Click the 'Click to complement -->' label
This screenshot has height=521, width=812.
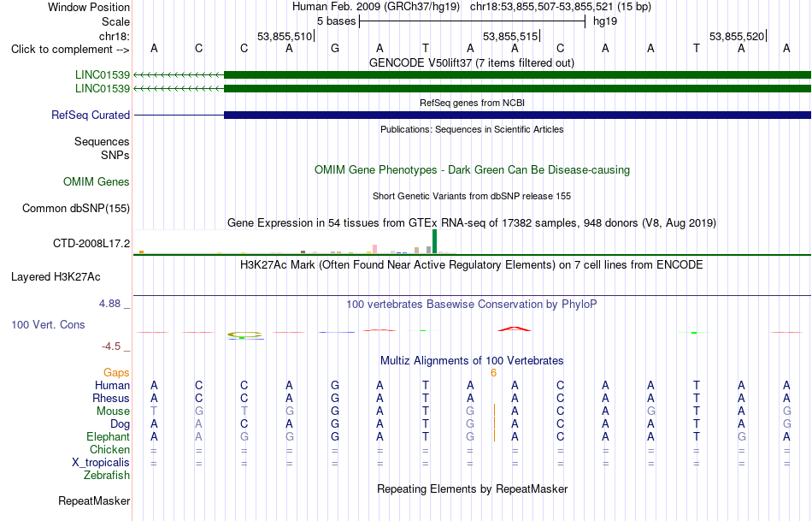point(70,50)
